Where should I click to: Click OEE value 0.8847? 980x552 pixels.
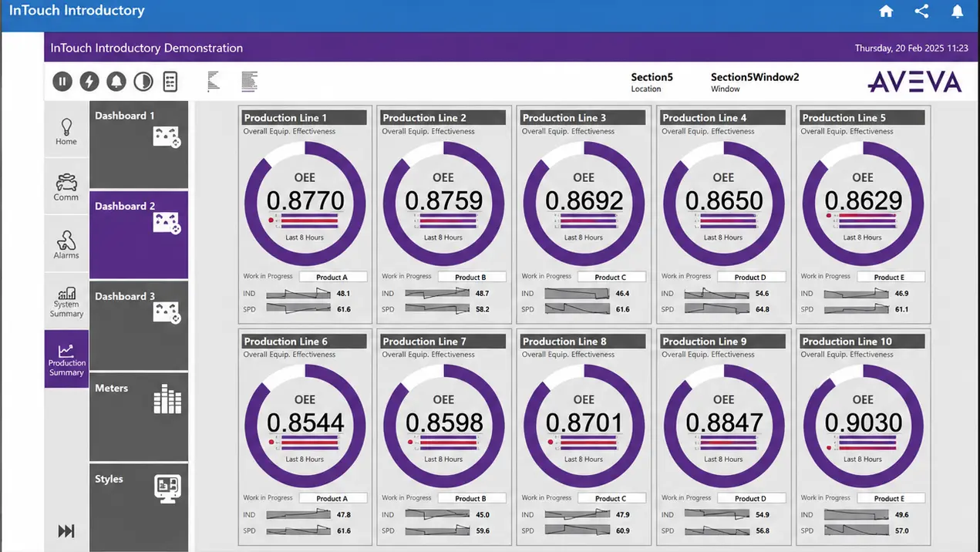724,423
